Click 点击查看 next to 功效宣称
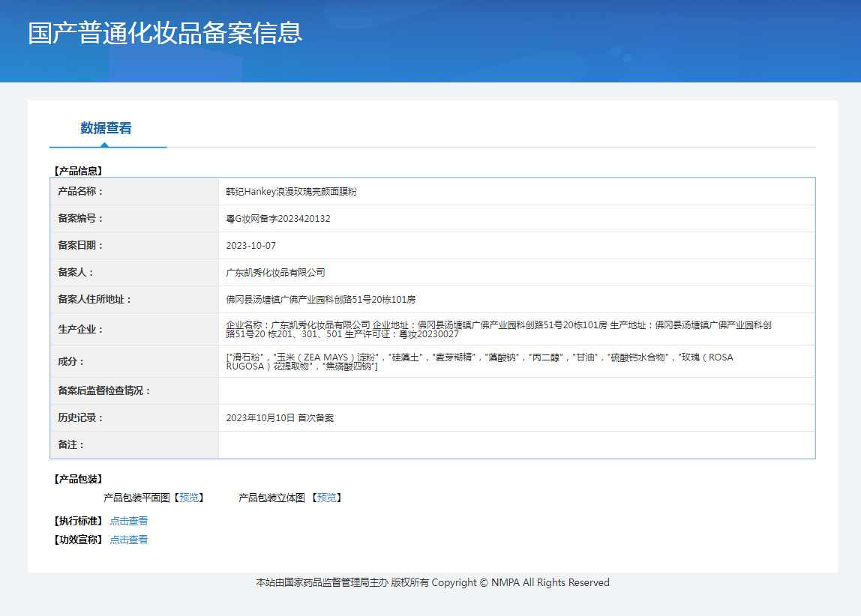861x616 pixels. (x=129, y=540)
